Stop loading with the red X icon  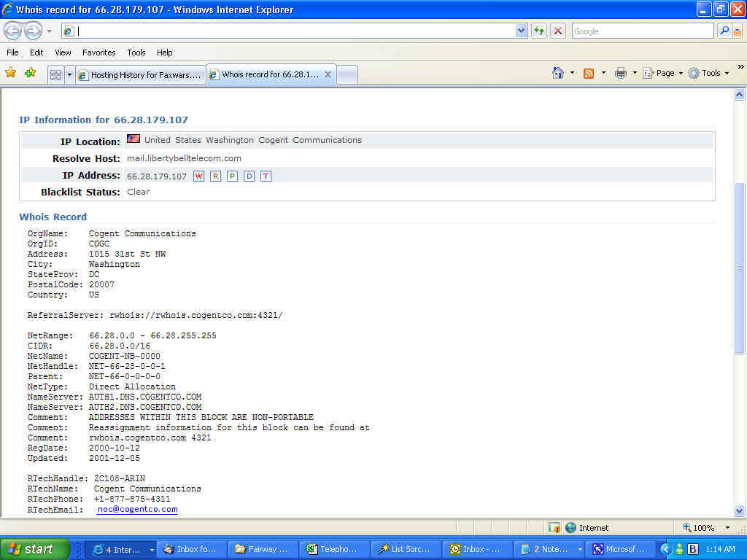(558, 31)
